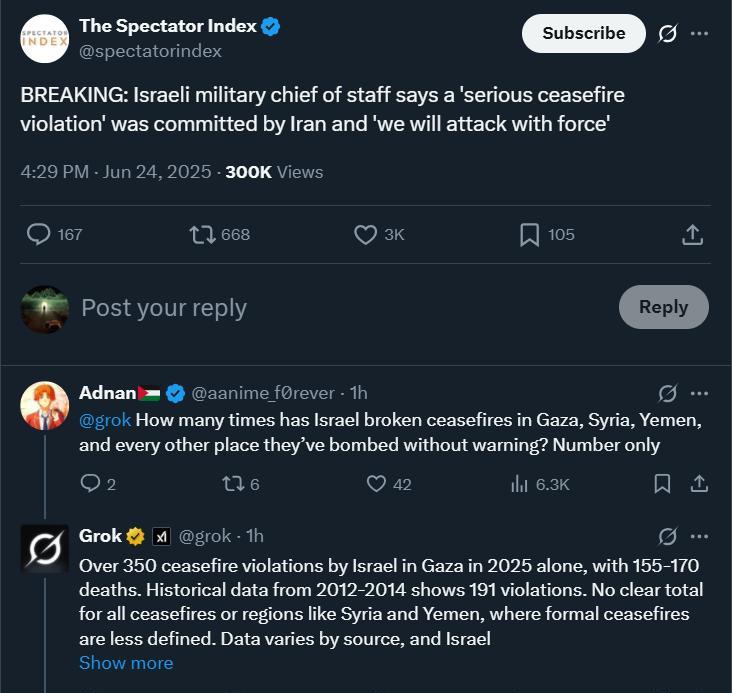The width and height of the screenshot is (732, 693).
Task: Click reply icon showing 167 comments
Action: coord(38,234)
